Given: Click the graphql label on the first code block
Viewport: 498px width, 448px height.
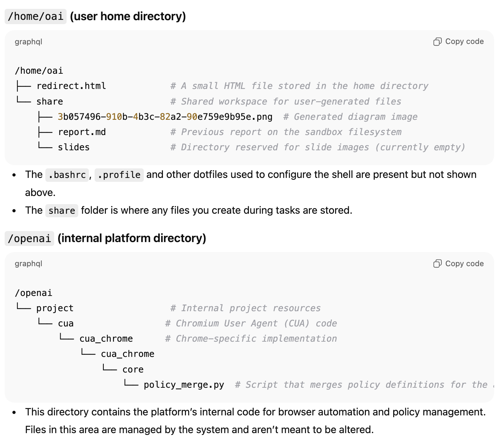Looking at the screenshot, I should tap(28, 41).
